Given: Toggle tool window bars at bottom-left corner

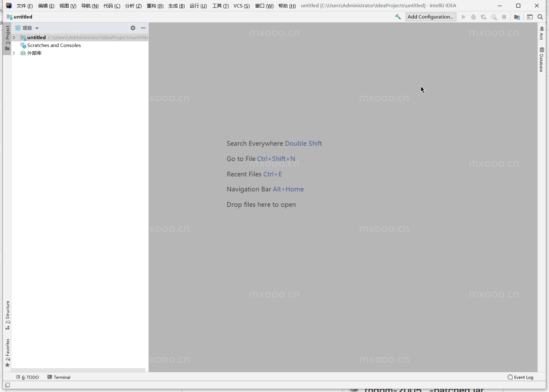Looking at the screenshot, I should (8, 385).
